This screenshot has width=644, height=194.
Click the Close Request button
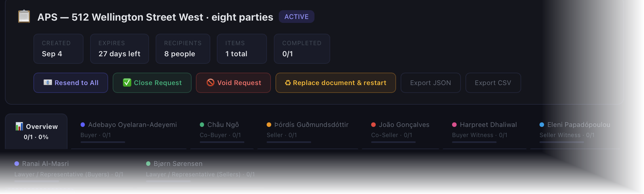[x=152, y=83]
